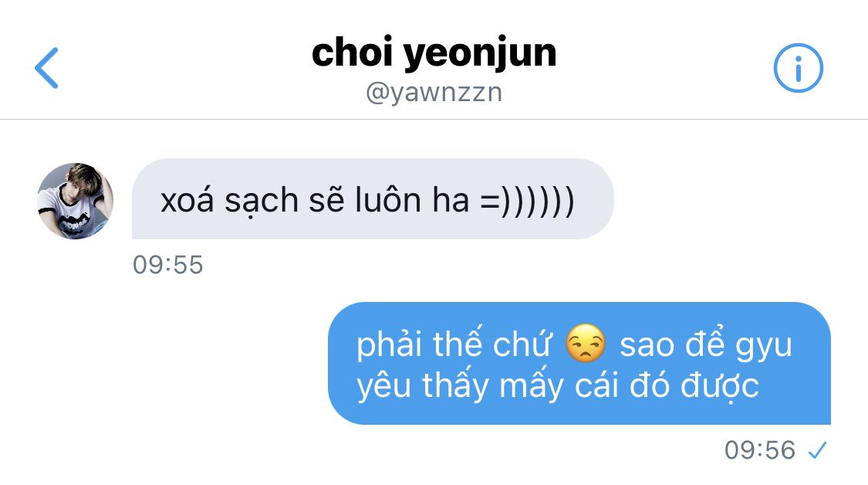Select the gray received message bubble
The width and height of the screenshot is (868, 485).
[373, 199]
